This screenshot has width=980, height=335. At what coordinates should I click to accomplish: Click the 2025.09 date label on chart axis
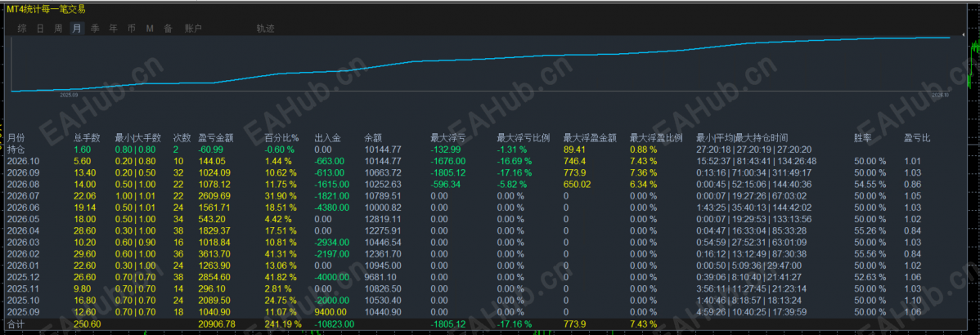69,95
